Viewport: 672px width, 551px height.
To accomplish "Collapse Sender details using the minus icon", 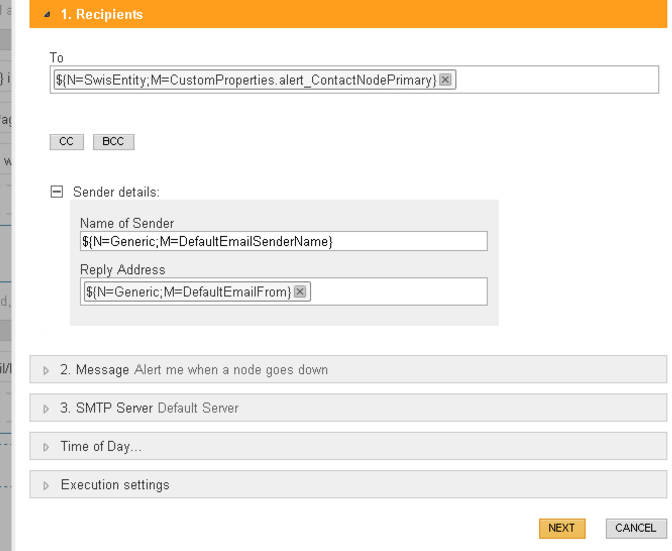I will (57, 191).
